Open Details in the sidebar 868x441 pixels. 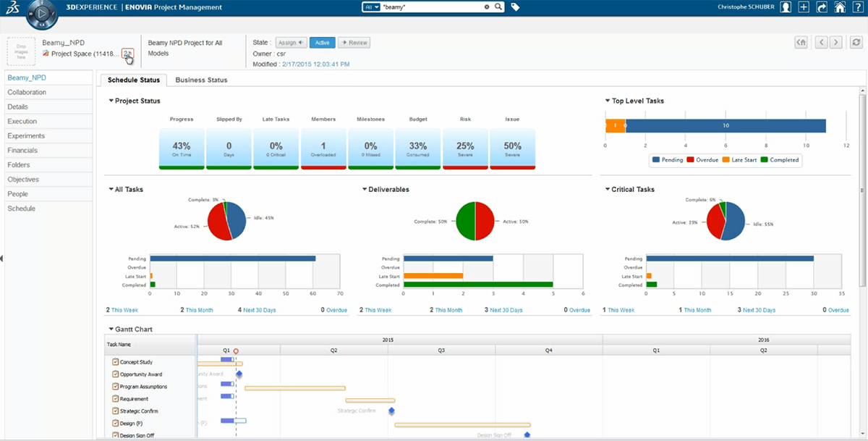coord(48,106)
